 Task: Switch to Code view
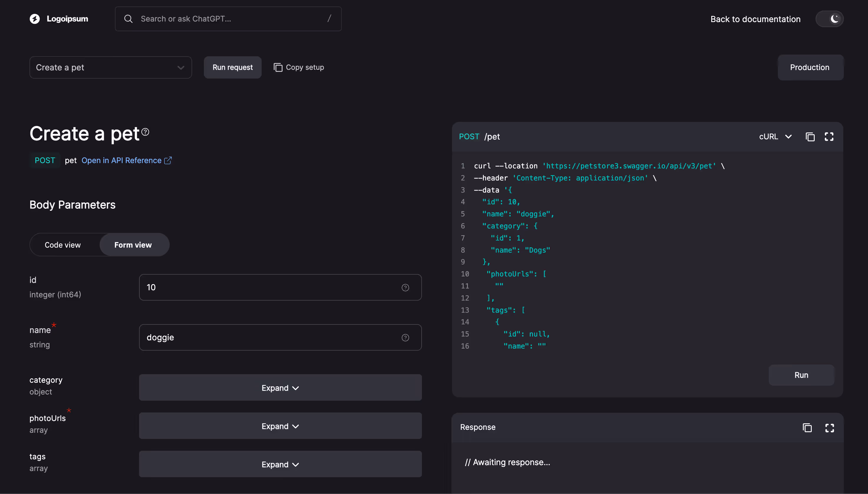click(x=63, y=245)
